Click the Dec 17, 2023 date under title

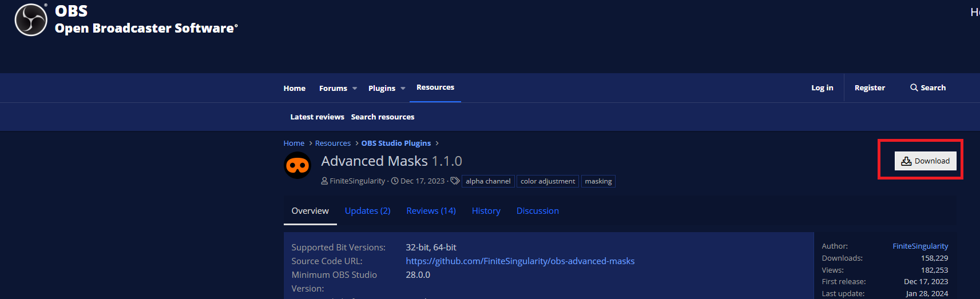pos(422,181)
